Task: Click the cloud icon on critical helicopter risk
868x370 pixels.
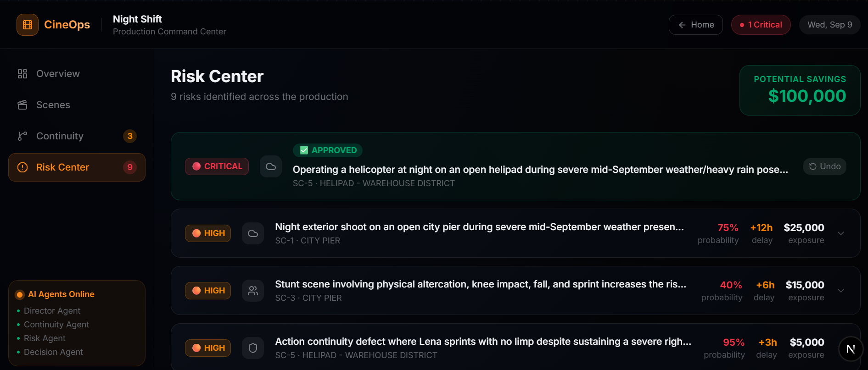Action: 271,166
